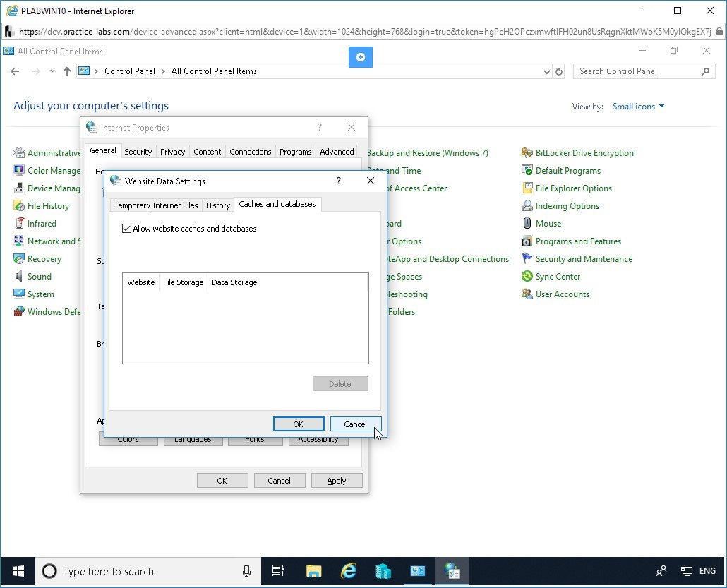Open the File History icon
The width and height of the screenshot is (727, 588).
19,205
